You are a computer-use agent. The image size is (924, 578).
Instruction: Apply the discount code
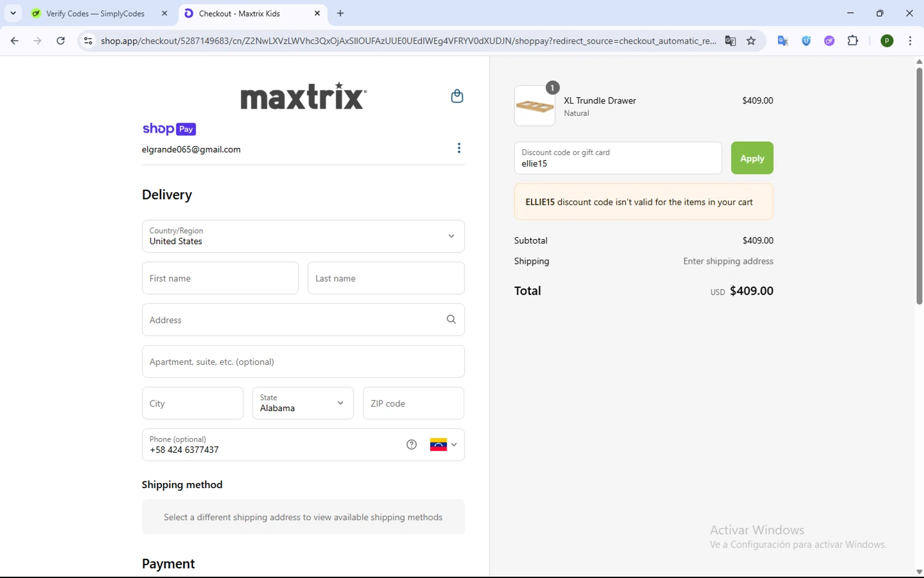pos(752,158)
